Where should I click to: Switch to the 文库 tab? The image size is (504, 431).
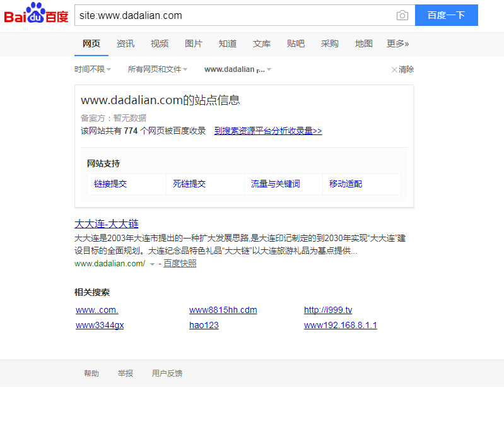coord(262,44)
